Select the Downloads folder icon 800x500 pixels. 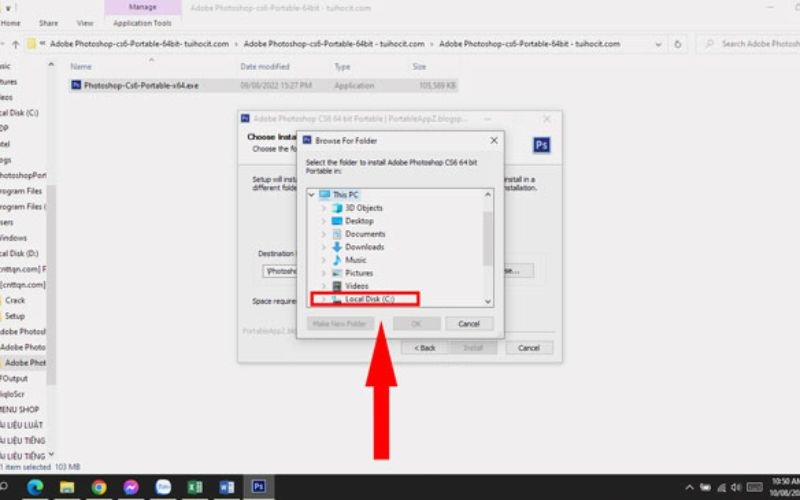[x=337, y=247]
